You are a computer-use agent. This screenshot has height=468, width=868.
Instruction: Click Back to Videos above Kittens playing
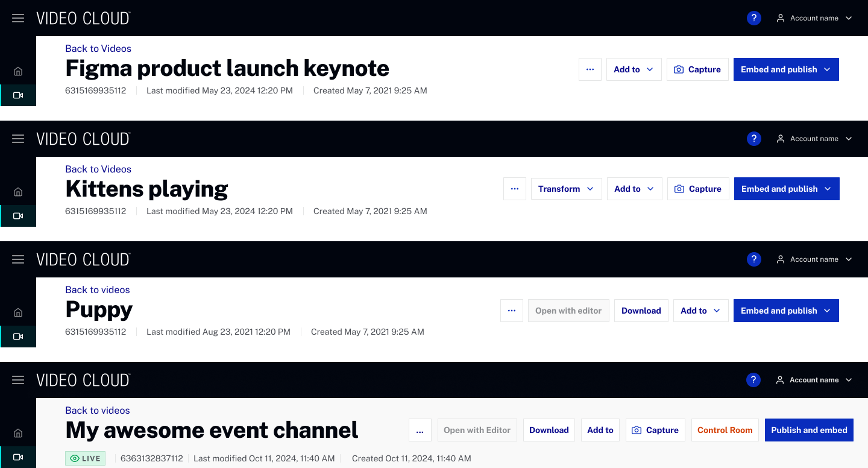(x=98, y=169)
